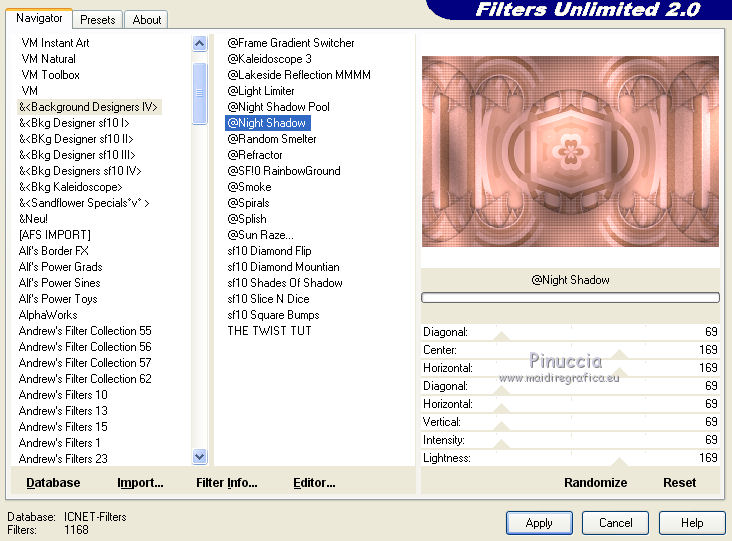Viewport: 732px width, 541px height.
Task: Choose sf10 Slice N Dice filter
Action: (268, 299)
